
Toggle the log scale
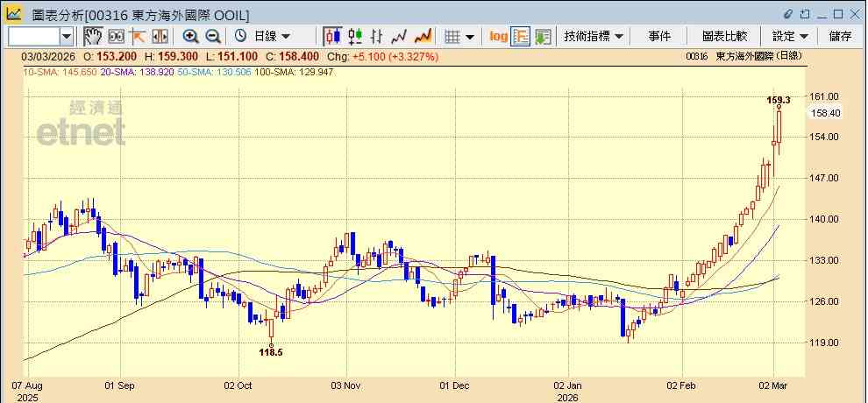click(498, 37)
